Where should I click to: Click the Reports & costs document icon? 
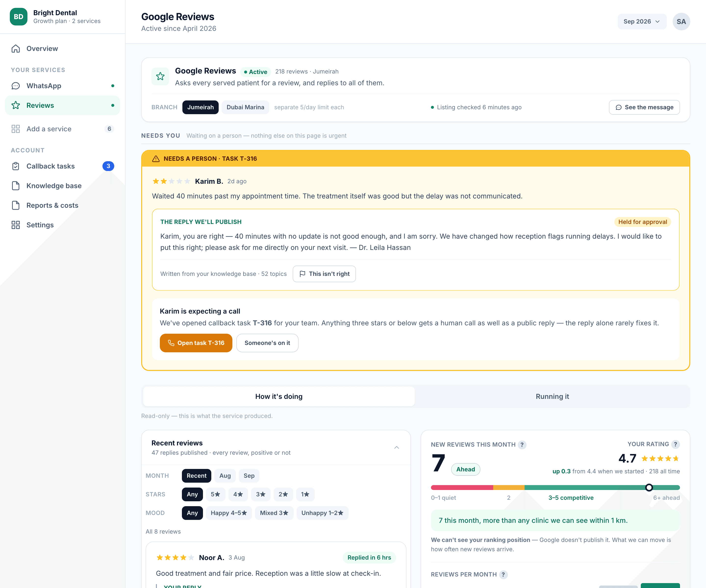coord(16,205)
